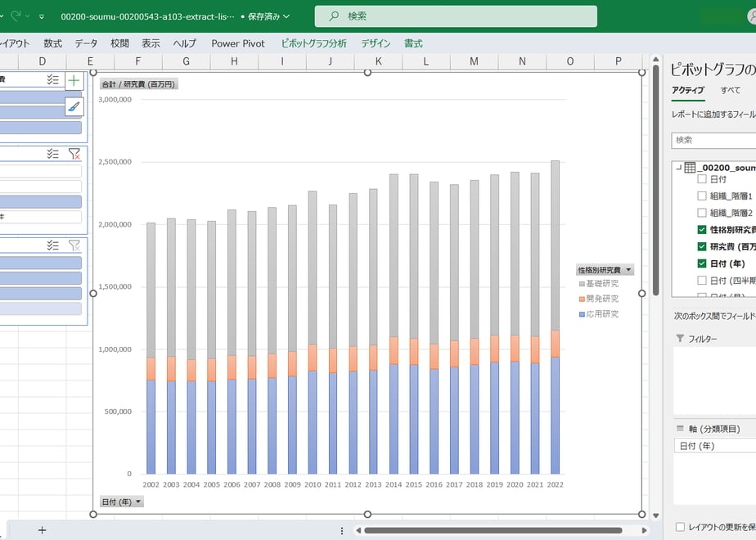Click the 日付 (年) item in axis box
756x540 pixels.
click(x=715, y=446)
